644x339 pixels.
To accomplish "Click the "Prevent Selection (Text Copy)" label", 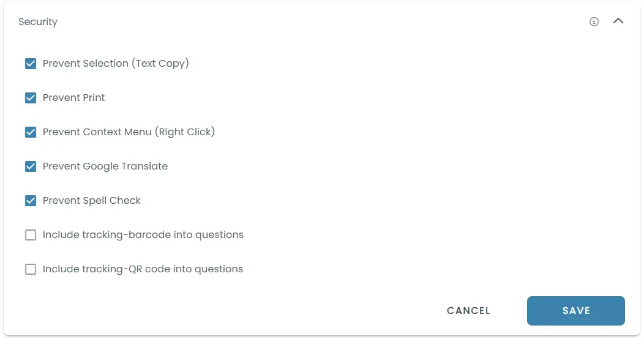I will [x=116, y=64].
